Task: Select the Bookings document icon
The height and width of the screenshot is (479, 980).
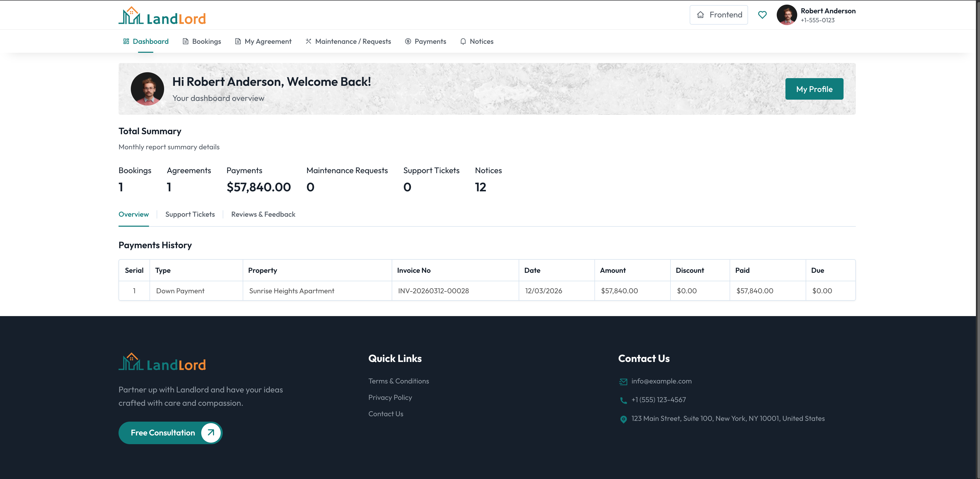Action: point(185,41)
